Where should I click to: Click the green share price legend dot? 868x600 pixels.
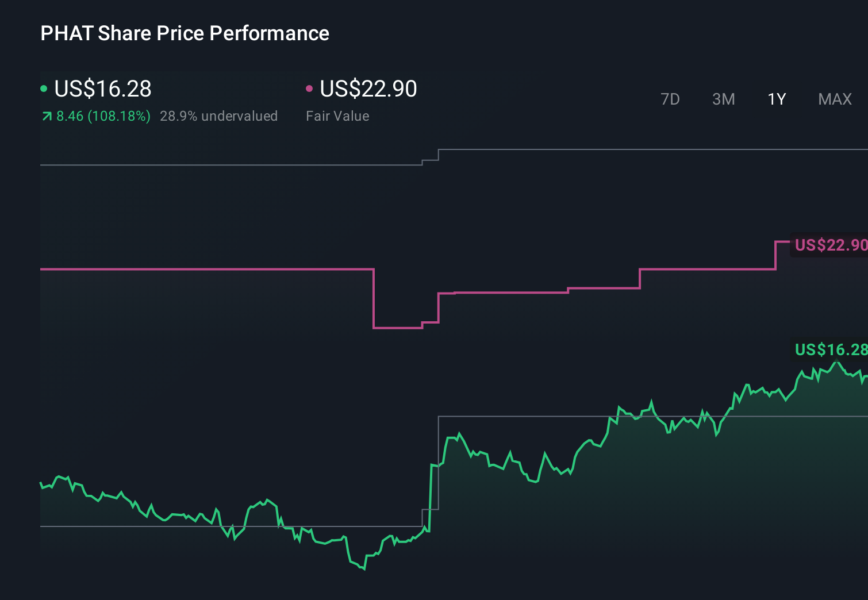pos(44,89)
